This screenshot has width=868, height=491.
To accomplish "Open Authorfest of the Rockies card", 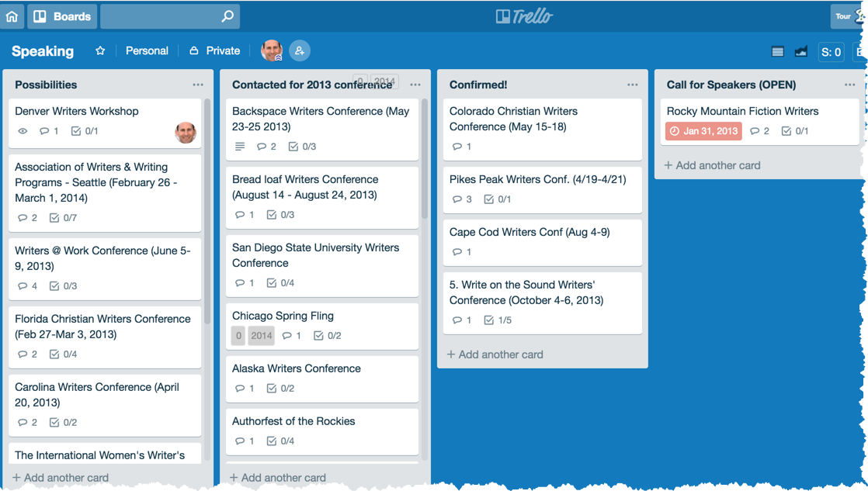I will (322, 431).
